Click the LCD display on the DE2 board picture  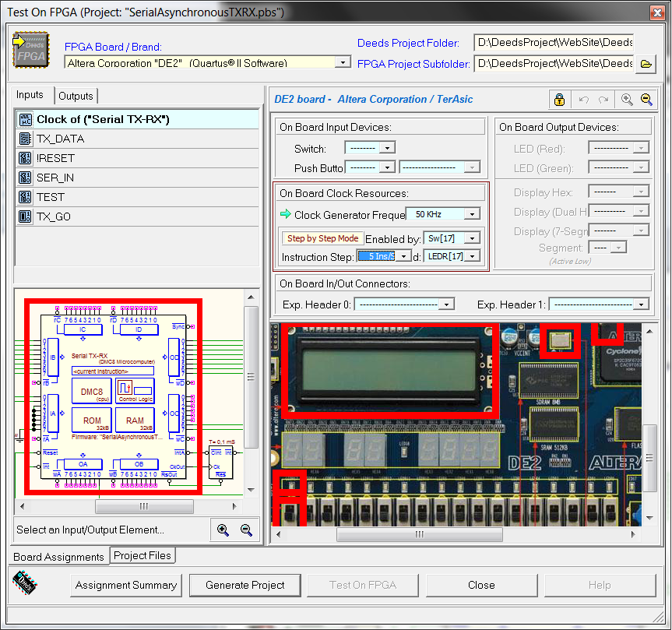click(x=390, y=371)
